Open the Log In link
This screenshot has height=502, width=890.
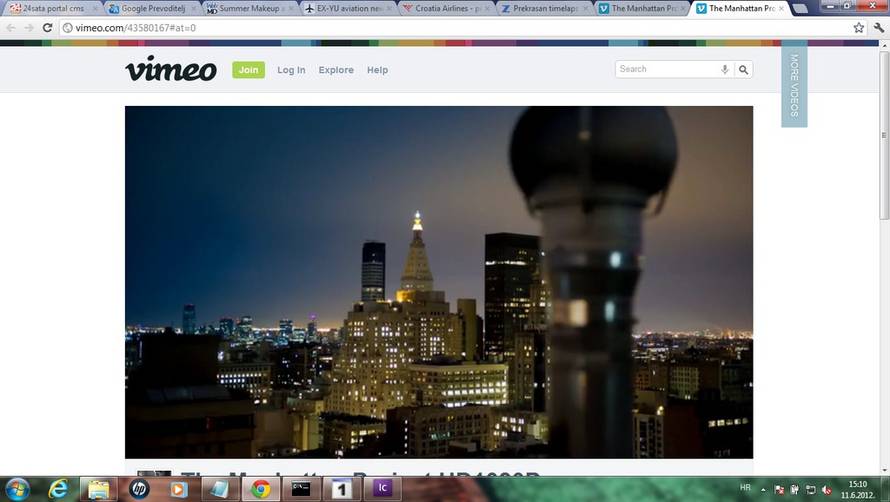point(291,70)
